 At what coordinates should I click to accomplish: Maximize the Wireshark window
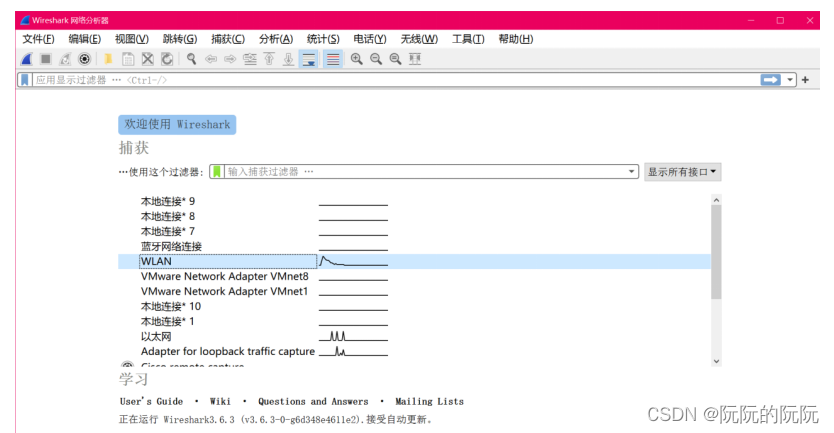pyautogui.click(x=780, y=20)
